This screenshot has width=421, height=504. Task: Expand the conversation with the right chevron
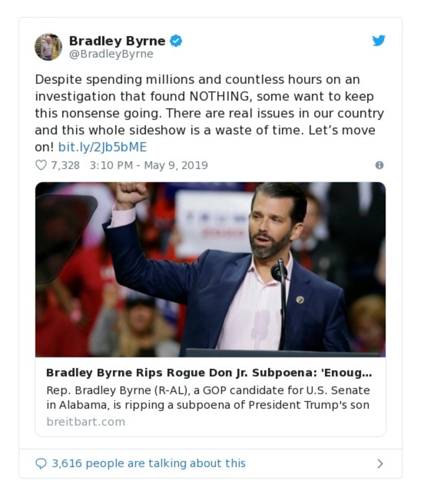pyautogui.click(x=380, y=463)
